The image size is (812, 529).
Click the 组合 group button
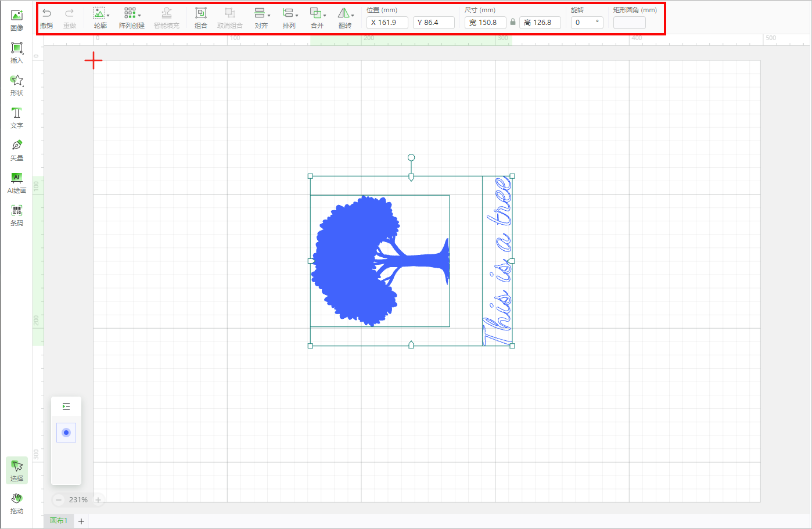(201, 18)
